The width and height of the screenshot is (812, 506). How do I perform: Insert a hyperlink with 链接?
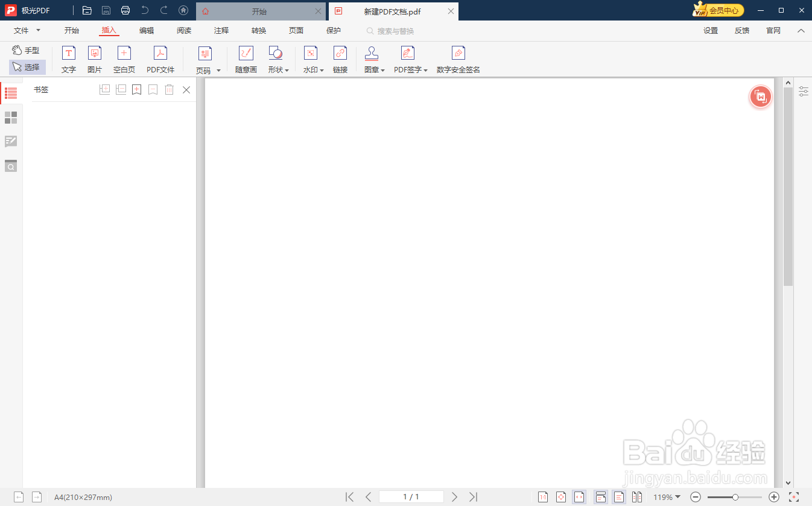pos(340,60)
